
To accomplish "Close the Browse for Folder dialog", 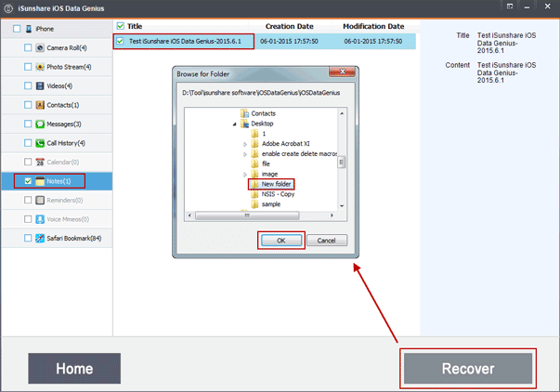I will coord(342,72).
